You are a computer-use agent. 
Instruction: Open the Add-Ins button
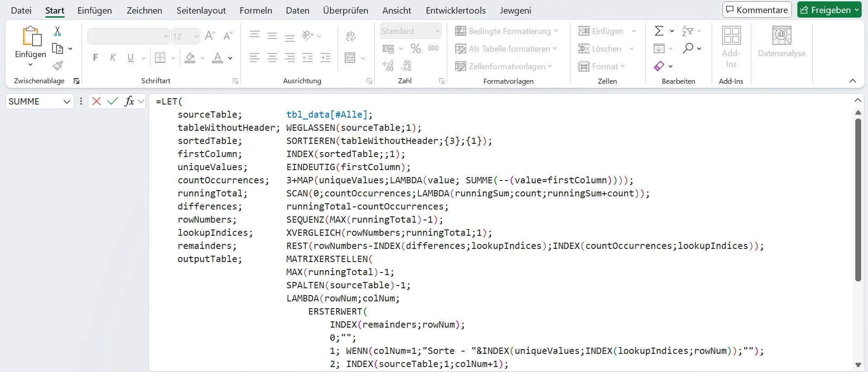[731, 47]
